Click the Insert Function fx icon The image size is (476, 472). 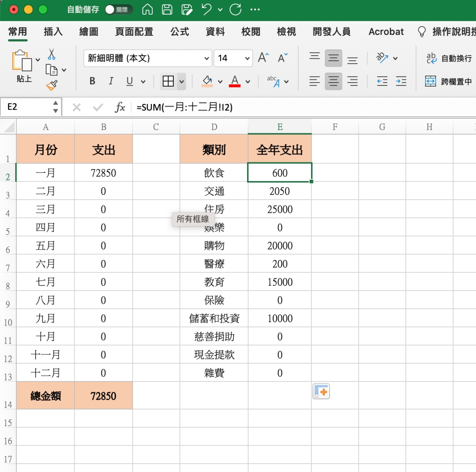pos(120,107)
